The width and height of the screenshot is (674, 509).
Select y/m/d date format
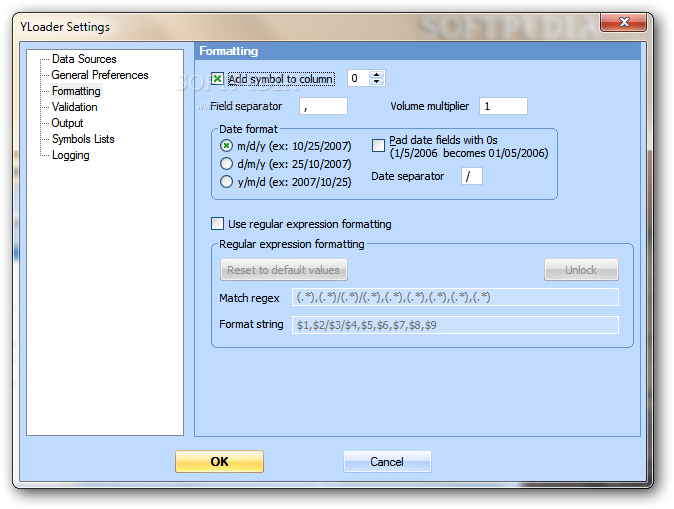(x=226, y=182)
